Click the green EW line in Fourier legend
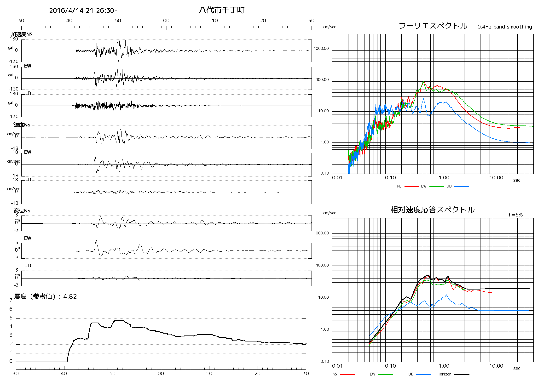555x392 pixels. pos(437,187)
